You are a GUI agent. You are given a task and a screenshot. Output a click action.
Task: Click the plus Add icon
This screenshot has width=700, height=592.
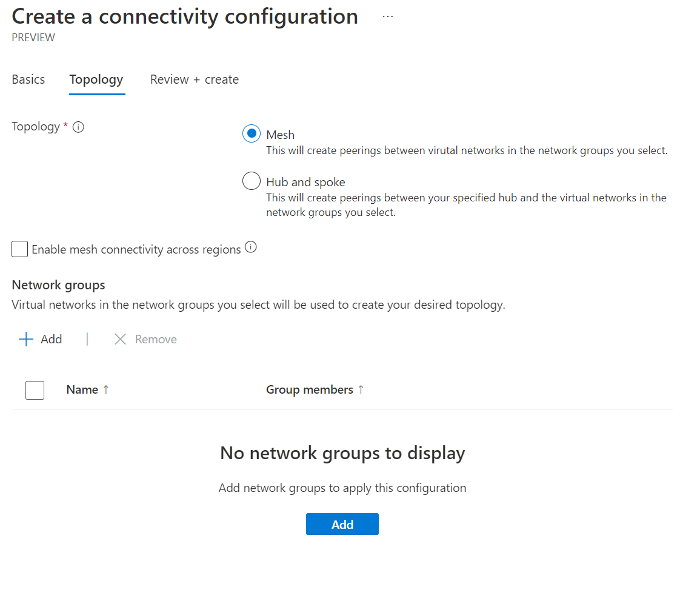pyautogui.click(x=26, y=340)
